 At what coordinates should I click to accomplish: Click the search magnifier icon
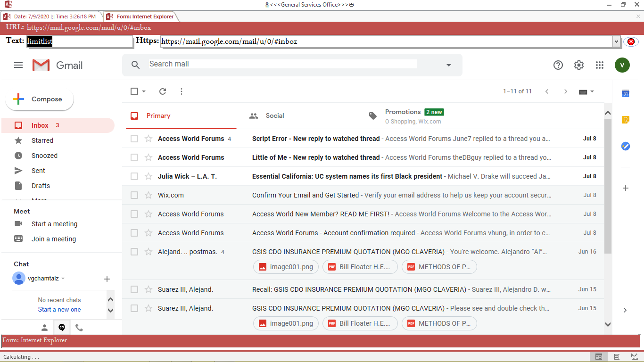pyautogui.click(x=135, y=65)
